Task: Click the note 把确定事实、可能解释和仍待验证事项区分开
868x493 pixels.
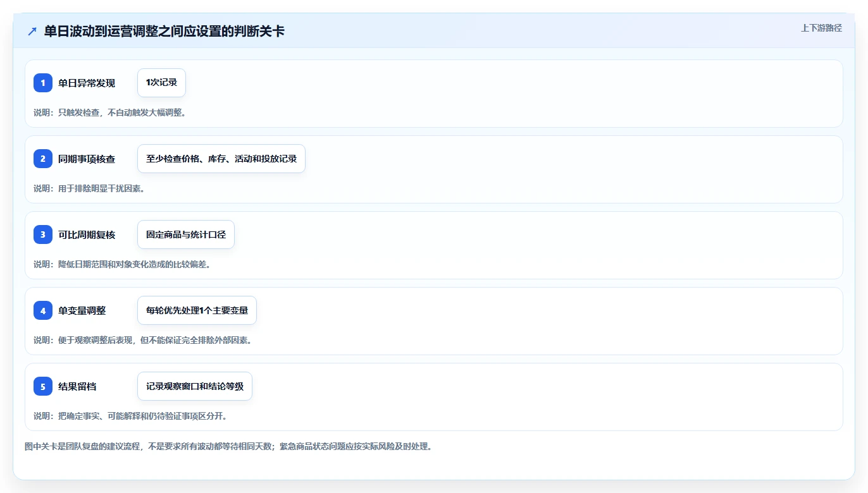Action: point(130,416)
